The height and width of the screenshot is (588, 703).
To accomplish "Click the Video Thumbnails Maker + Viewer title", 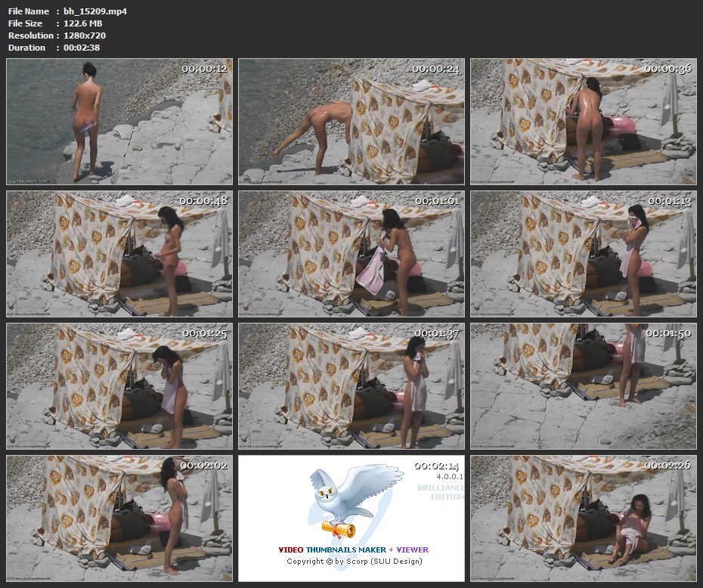I will pyautogui.click(x=353, y=549).
